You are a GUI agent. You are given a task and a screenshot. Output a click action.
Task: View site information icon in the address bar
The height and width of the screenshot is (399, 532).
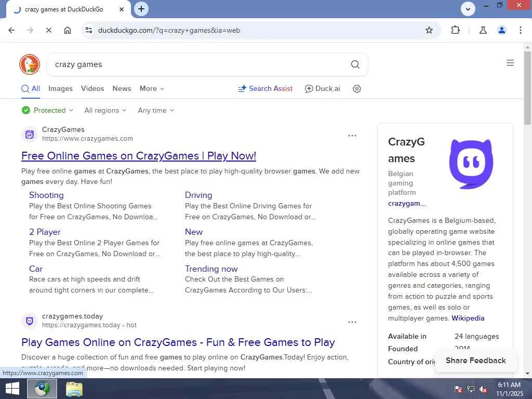pyautogui.click(x=89, y=30)
